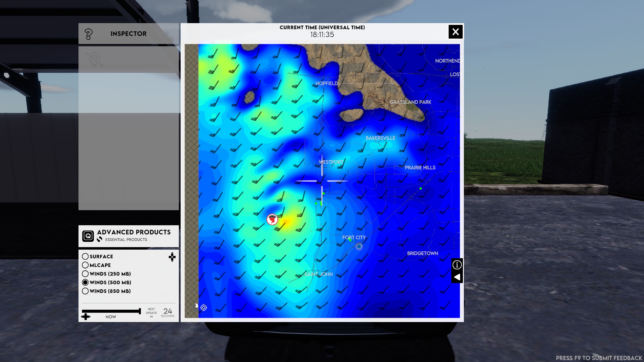Click the tornado marker on map
644x362 pixels.
pyautogui.click(x=272, y=219)
